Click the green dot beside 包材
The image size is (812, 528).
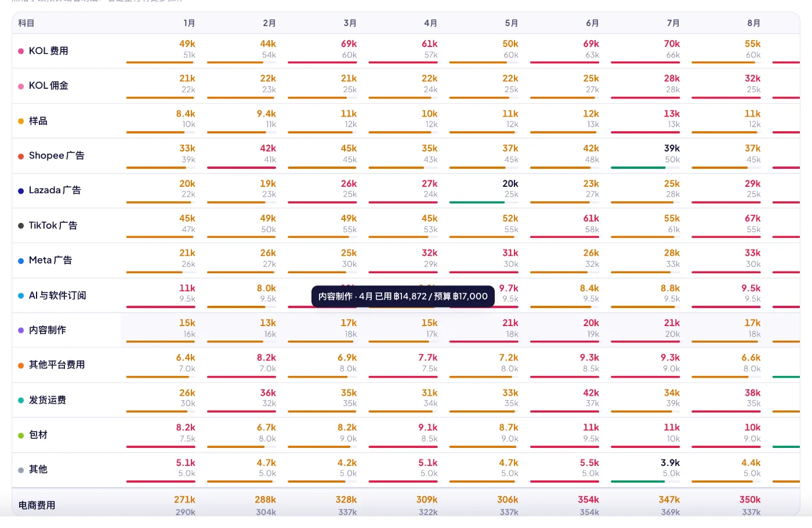[21, 435]
